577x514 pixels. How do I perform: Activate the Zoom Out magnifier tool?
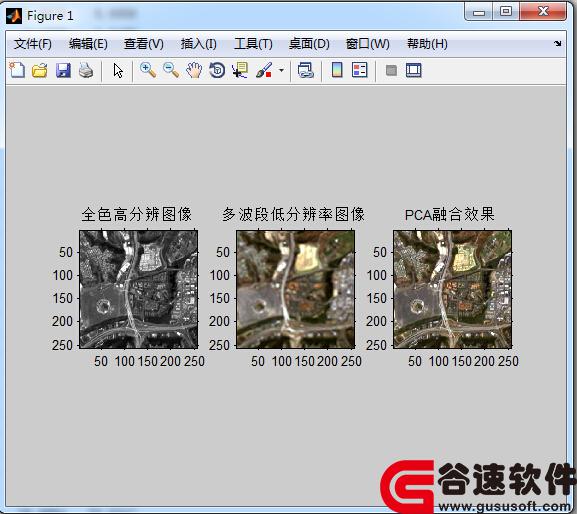(x=171, y=70)
